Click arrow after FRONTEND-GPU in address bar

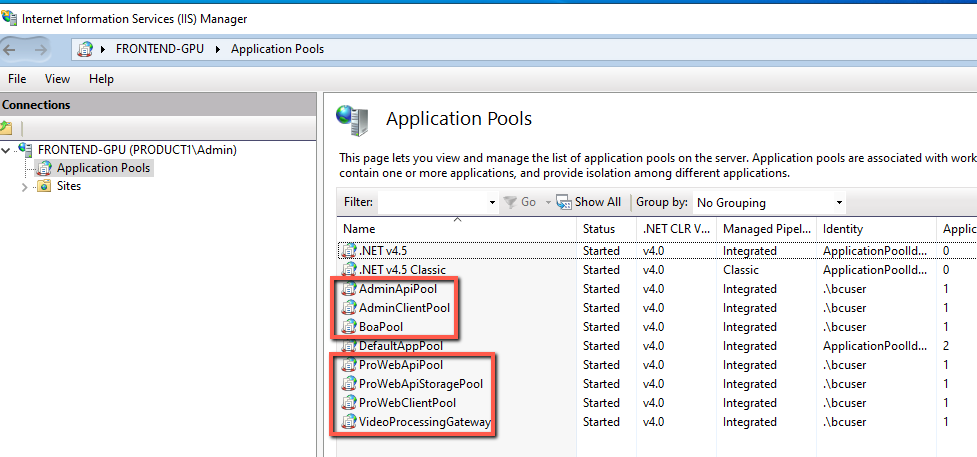point(218,49)
